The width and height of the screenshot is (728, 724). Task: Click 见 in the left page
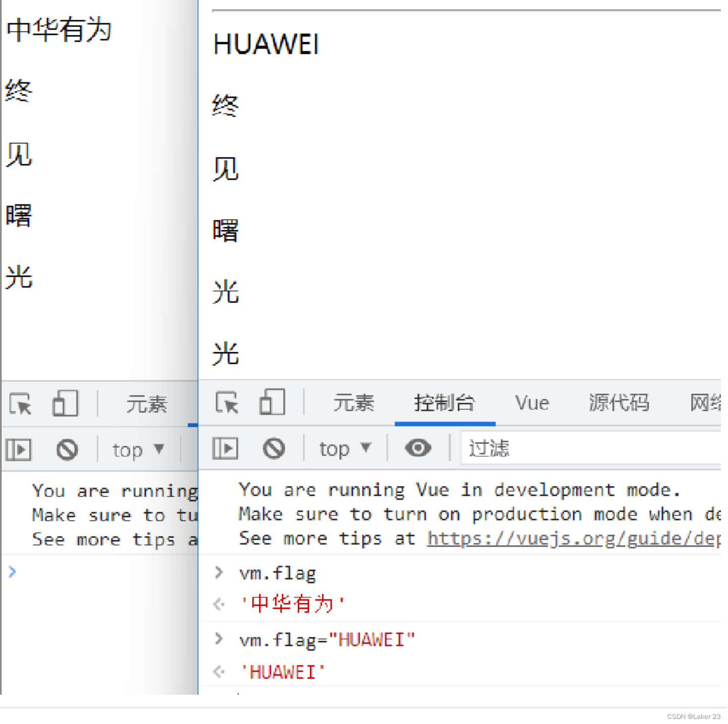click(19, 155)
